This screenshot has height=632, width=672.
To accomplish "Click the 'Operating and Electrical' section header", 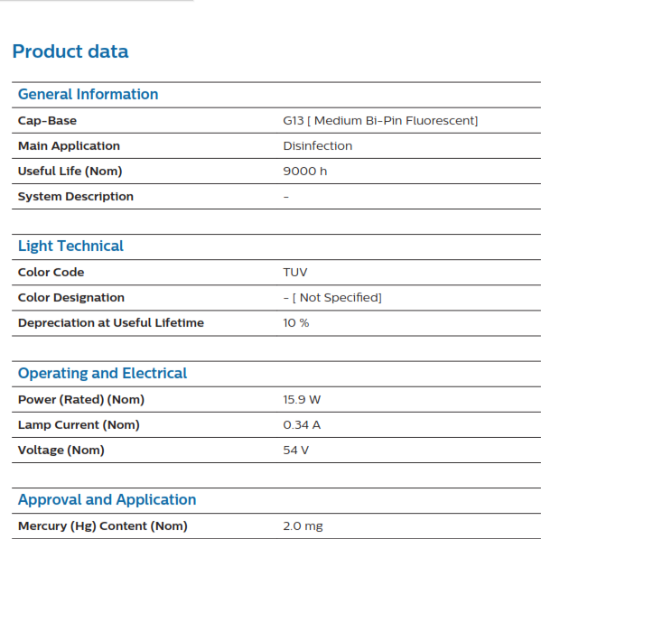I will click(102, 373).
